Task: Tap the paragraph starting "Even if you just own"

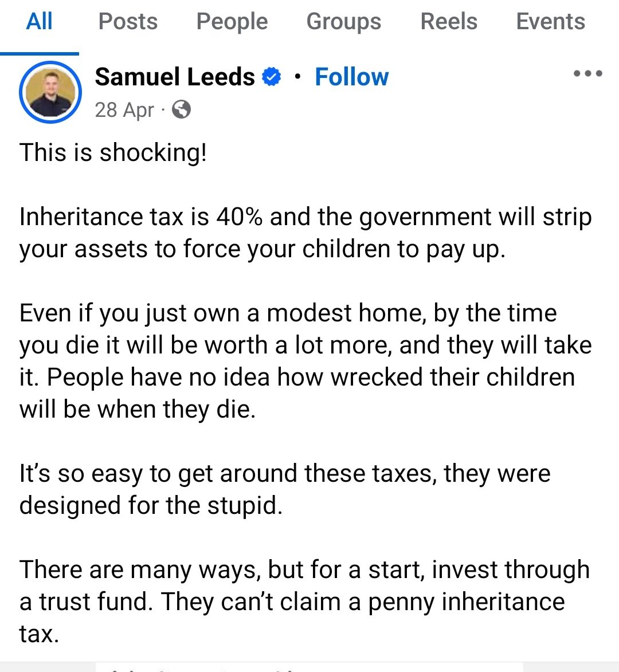Action: tap(305, 361)
